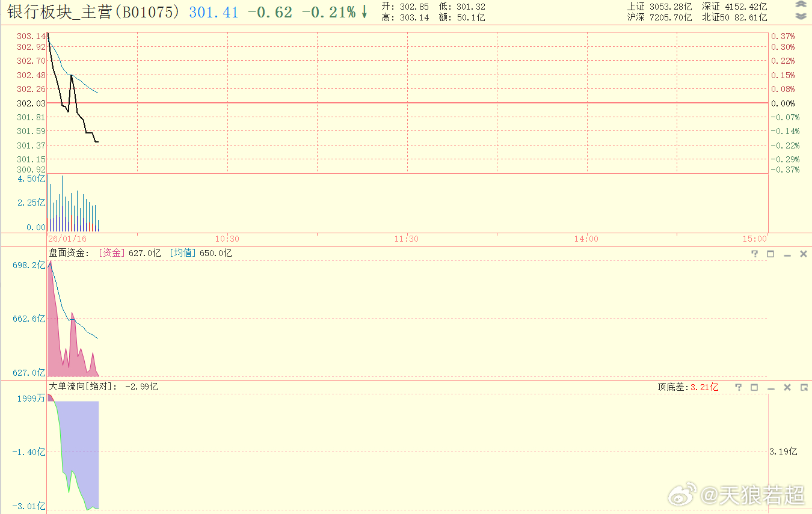The image size is (812, 514).
Task: Select the title 银行板块_主营(B01075)
Action: tap(93, 11)
